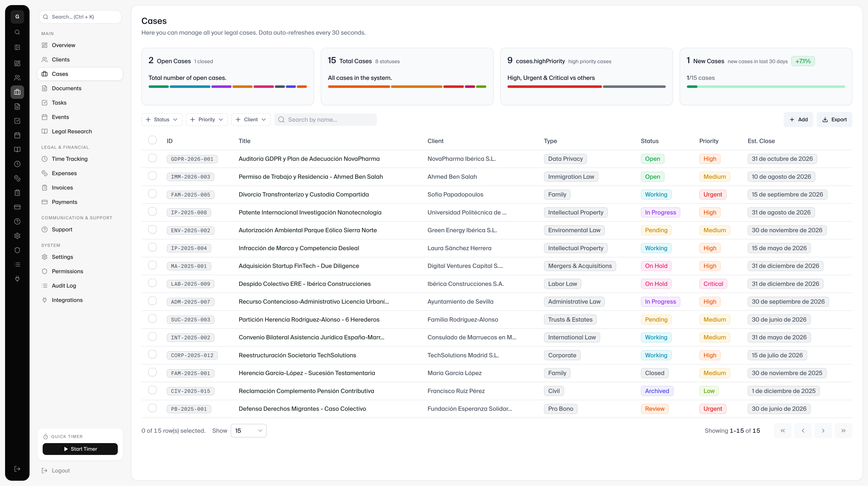
Task: Open Documents in the sidebar menu
Action: (66, 88)
